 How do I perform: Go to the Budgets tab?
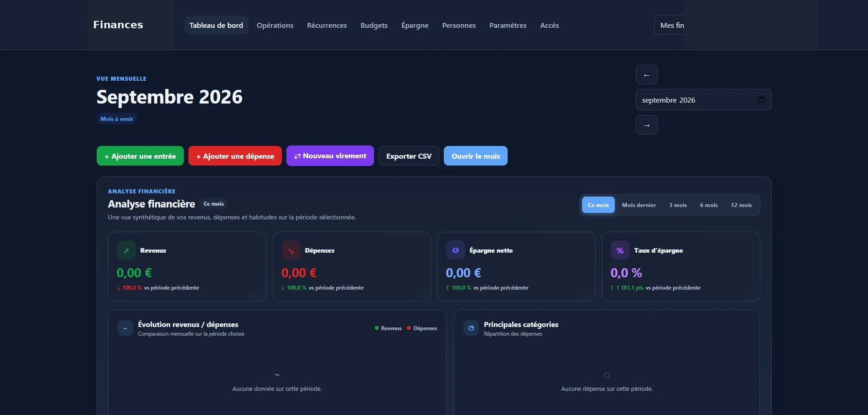point(374,25)
